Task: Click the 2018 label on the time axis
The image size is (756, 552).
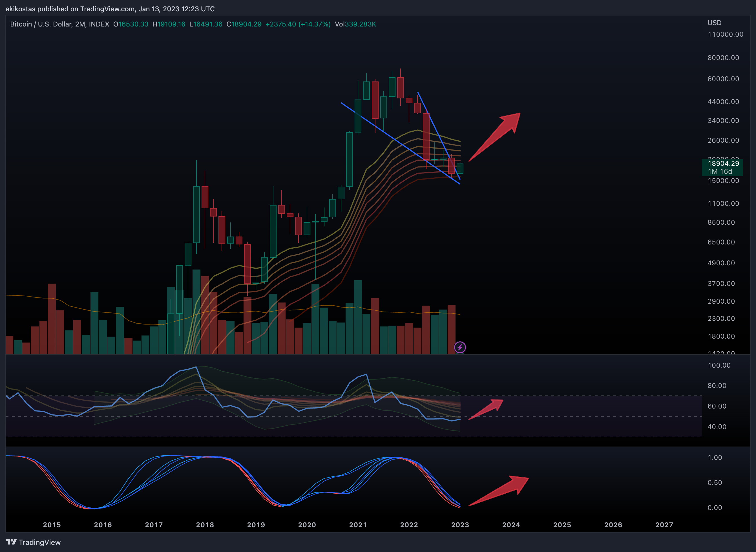Action: point(205,525)
